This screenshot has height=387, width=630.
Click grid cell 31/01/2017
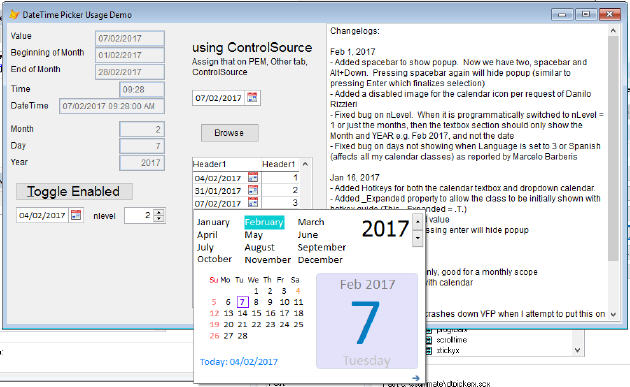click(x=220, y=190)
